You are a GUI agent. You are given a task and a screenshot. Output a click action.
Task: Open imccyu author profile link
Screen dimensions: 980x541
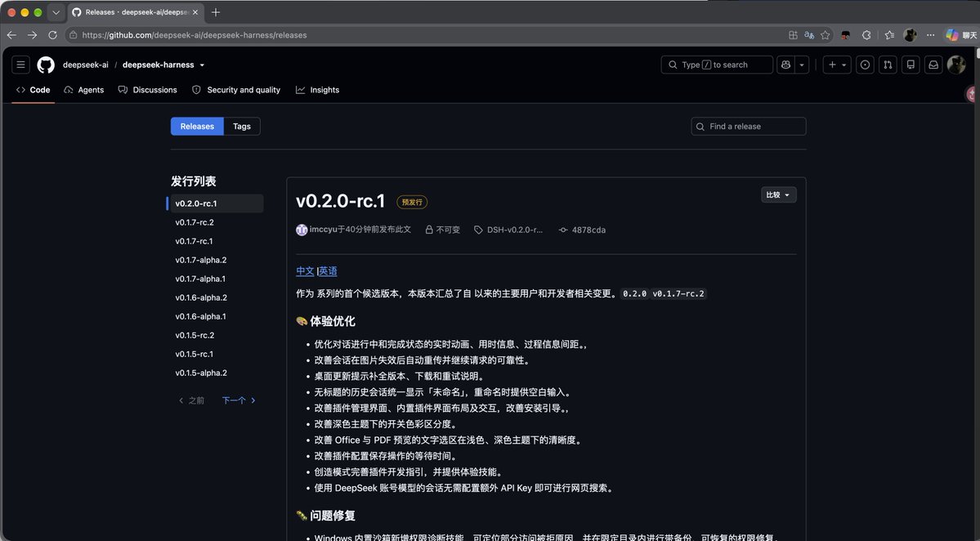pos(323,230)
